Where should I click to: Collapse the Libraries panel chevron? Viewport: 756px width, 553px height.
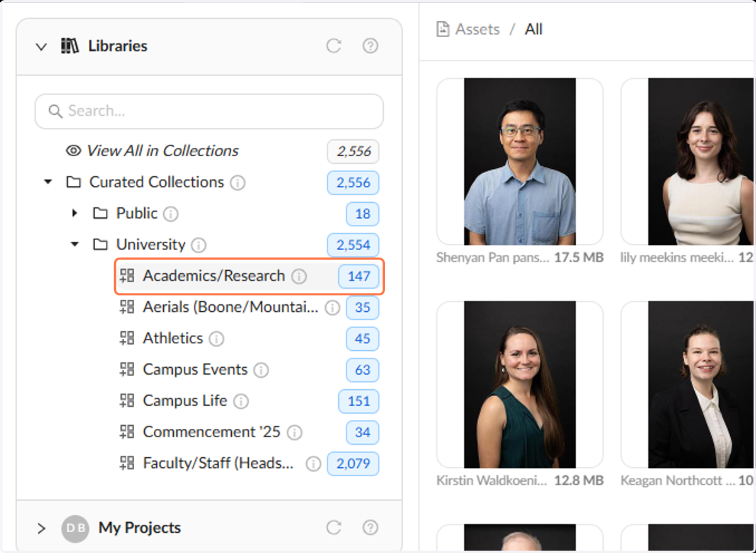pyautogui.click(x=42, y=47)
